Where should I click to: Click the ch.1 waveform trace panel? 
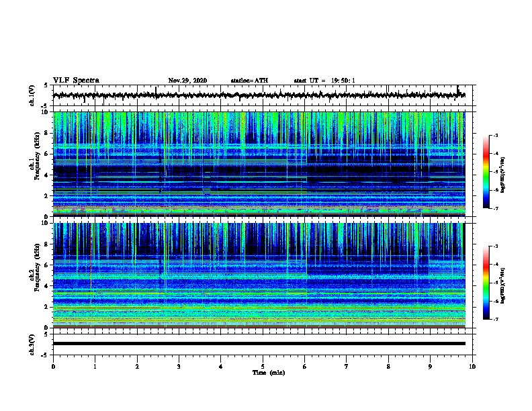[x=263, y=95]
